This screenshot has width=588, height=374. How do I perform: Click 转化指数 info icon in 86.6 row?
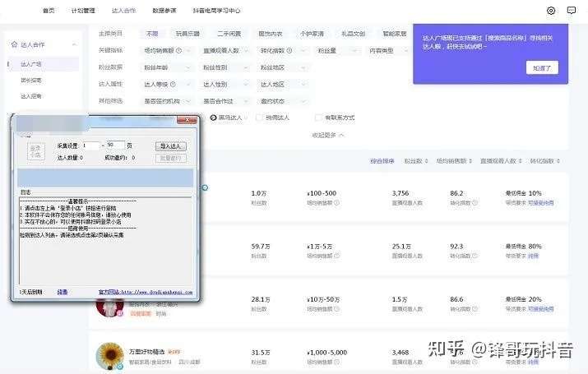pyautogui.click(x=475, y=309)
